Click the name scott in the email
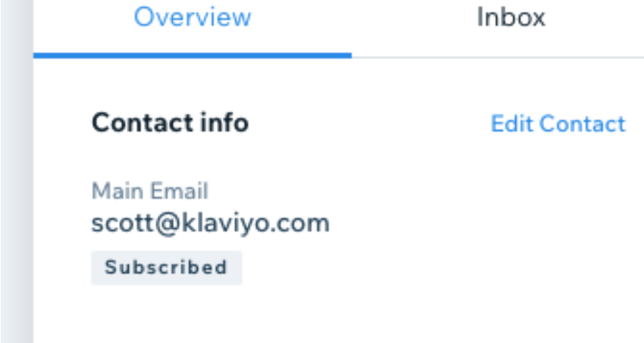This screenshot has height=343, width=644. (x=122, y=223)
